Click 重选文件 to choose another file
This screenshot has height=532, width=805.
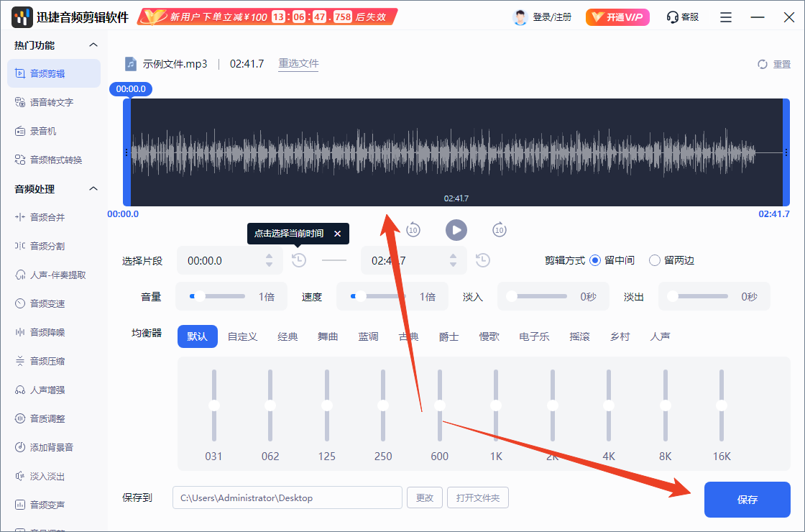298,63
